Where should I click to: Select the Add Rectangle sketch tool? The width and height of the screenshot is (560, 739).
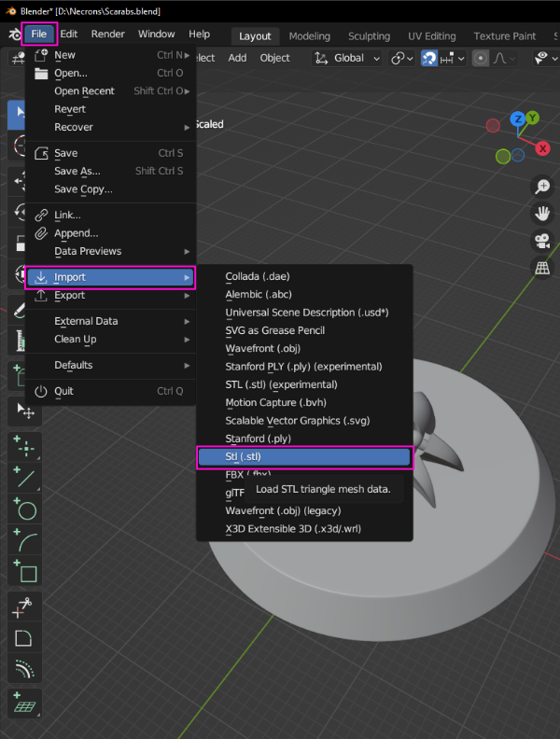coord(26,571)
